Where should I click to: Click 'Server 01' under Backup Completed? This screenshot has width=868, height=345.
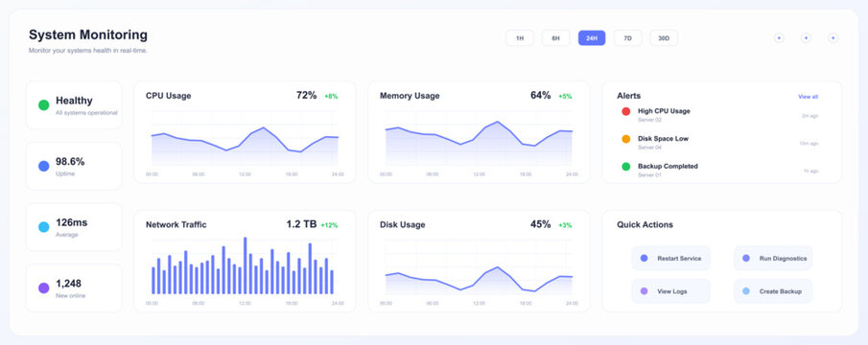649,174
